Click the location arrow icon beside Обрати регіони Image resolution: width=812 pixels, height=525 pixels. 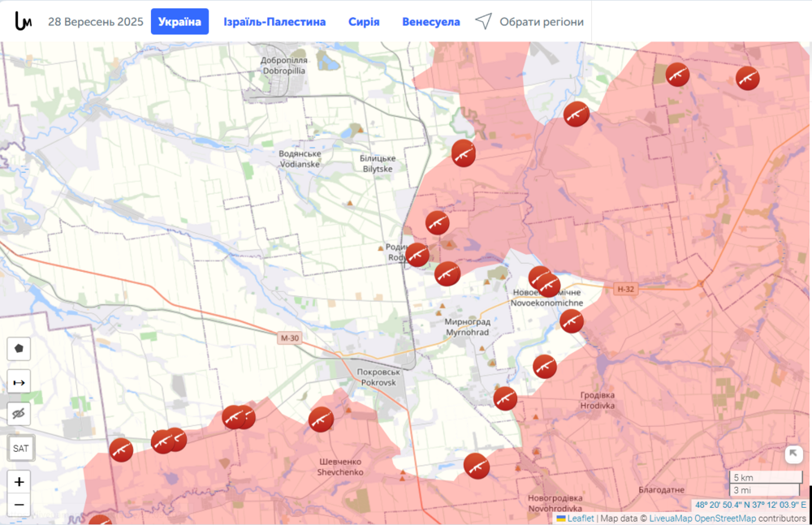pos(484,21)
